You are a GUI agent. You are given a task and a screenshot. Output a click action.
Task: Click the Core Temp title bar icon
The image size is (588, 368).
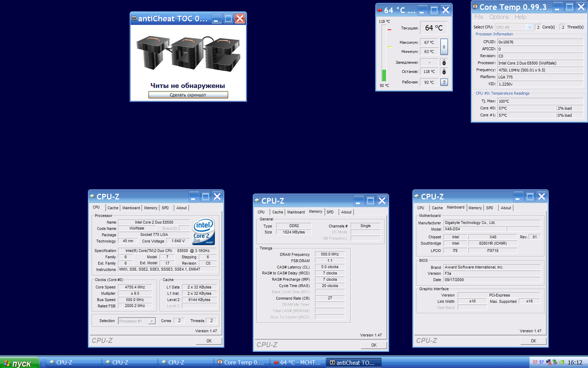(475, 7)
